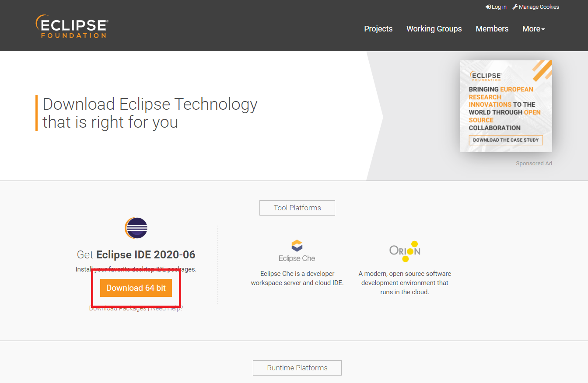
Task: Click the Tool Platforms button
Action: (297, 208)
